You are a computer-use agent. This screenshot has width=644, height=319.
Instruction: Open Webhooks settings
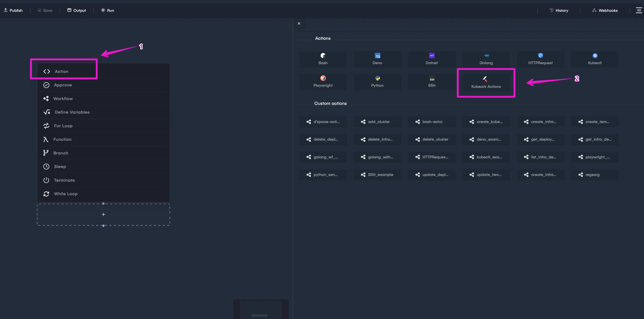point(605,10)
